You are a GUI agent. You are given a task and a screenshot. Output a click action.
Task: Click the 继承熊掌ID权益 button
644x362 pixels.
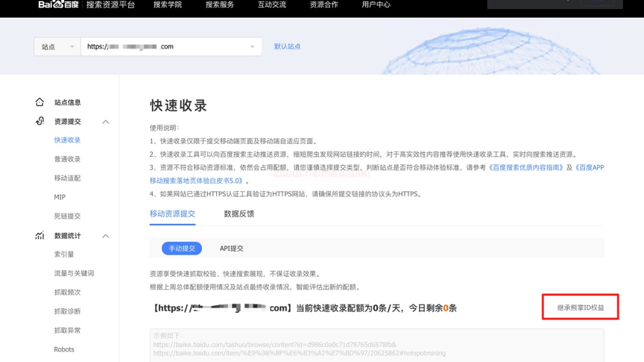pyautogui.click(x=580, y=308)
